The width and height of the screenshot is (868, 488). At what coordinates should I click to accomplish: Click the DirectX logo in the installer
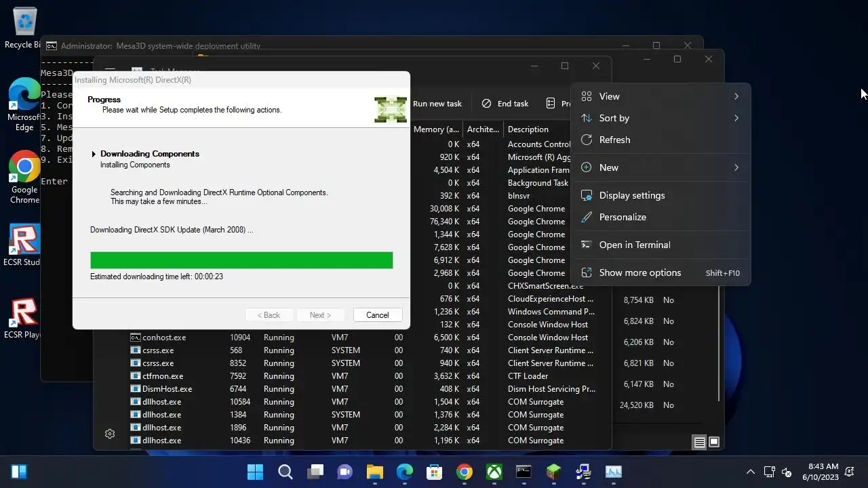391,108
